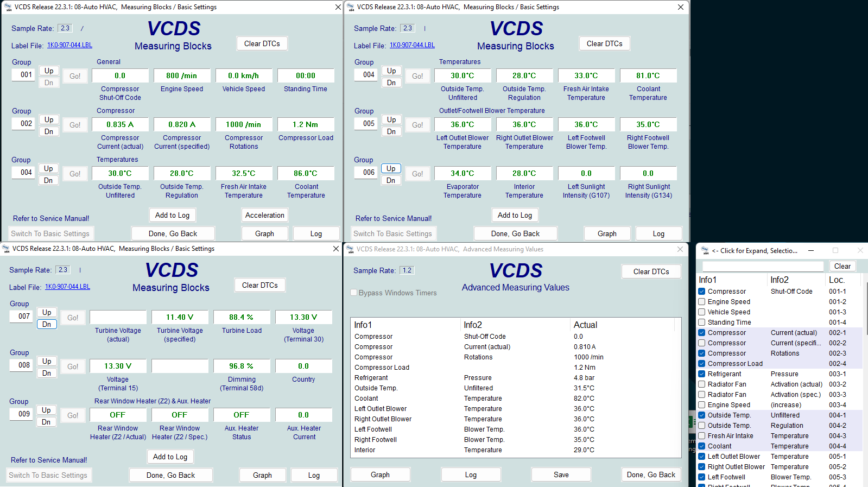Click the search field in the selection list window

tap(763, 266)
